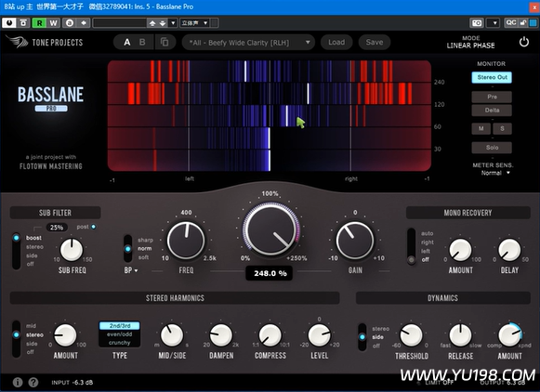The height and width of the screenshot is (392, 540).
Task: Select 2nd/3rd harmonics type
Action: pyautogui.click(x=120, y=325)
